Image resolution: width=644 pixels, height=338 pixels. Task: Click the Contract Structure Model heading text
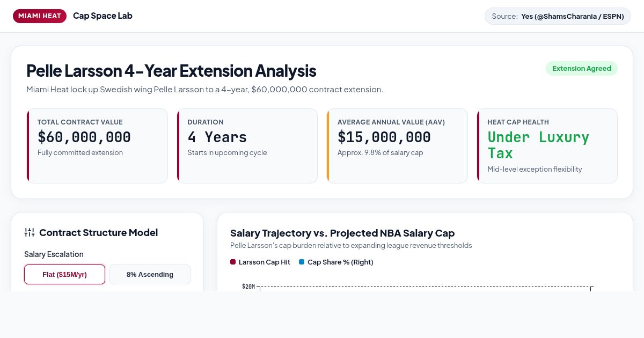click(99, 232)
